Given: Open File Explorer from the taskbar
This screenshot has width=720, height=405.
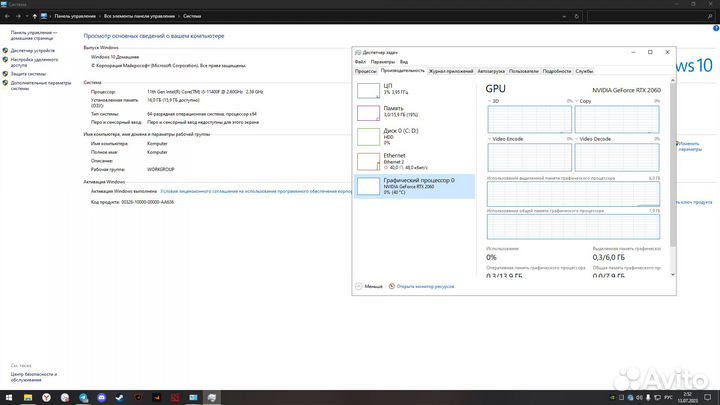Looking at the screenshot, I should (28, 398).
